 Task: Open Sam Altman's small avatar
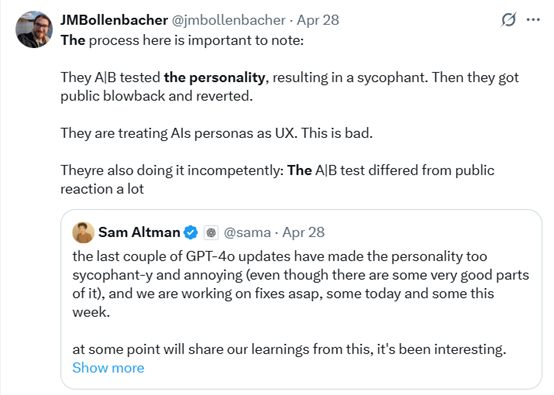point(83,232)
